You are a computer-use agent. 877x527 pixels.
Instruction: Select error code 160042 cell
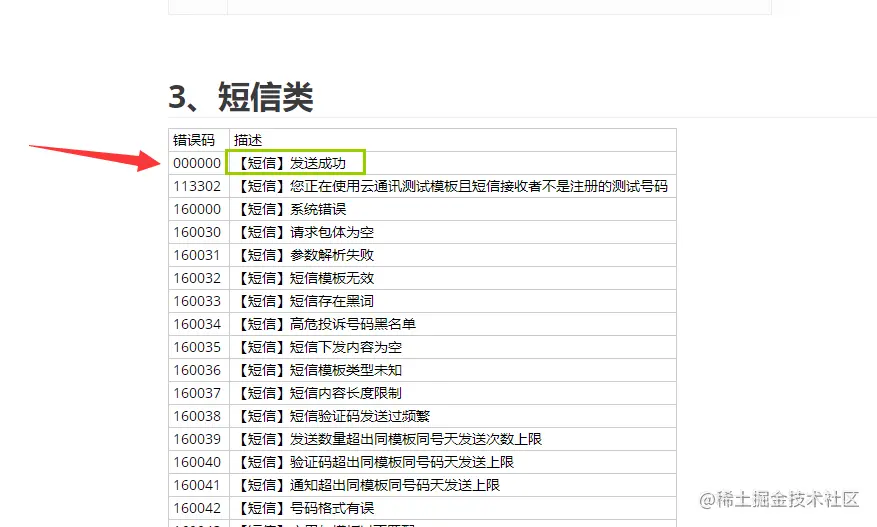pyautogui.click(x=197, y=508)
